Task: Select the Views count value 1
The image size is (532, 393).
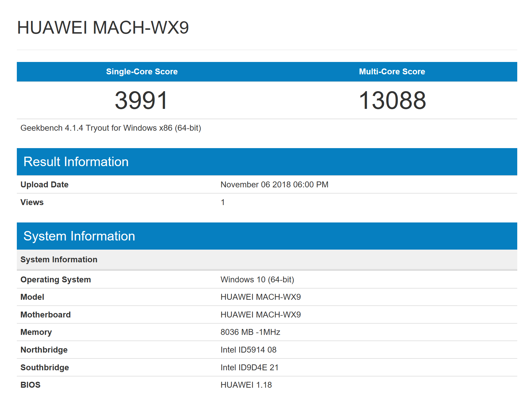Action: [x=223, y=202]
